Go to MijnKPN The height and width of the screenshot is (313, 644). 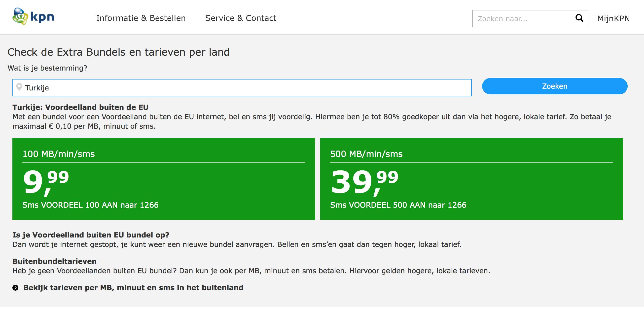[613, 19]
